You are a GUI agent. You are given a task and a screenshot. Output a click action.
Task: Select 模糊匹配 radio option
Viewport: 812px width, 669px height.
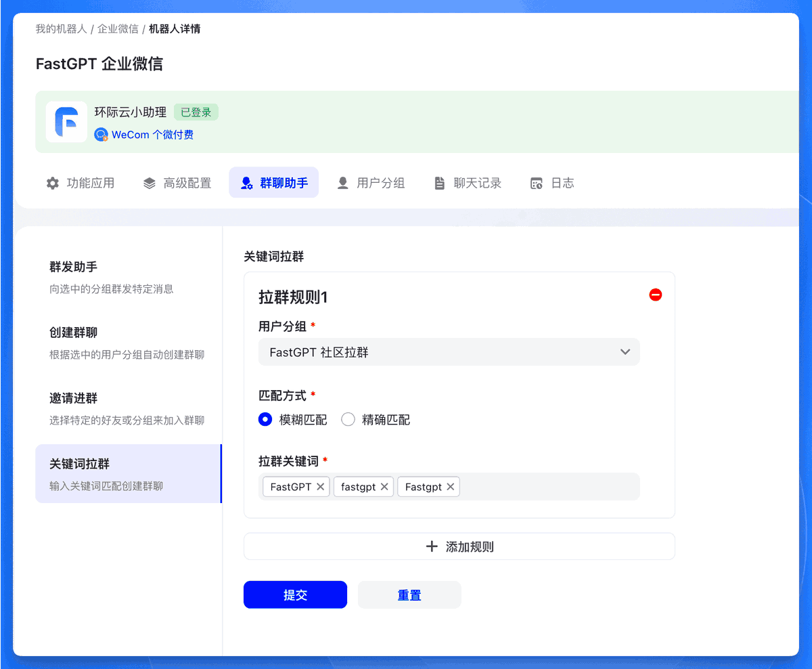[x=265, y=420]
